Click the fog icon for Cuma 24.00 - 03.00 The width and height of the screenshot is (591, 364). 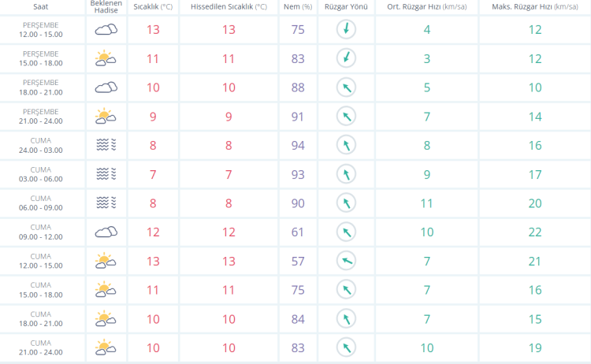point(106,145)
